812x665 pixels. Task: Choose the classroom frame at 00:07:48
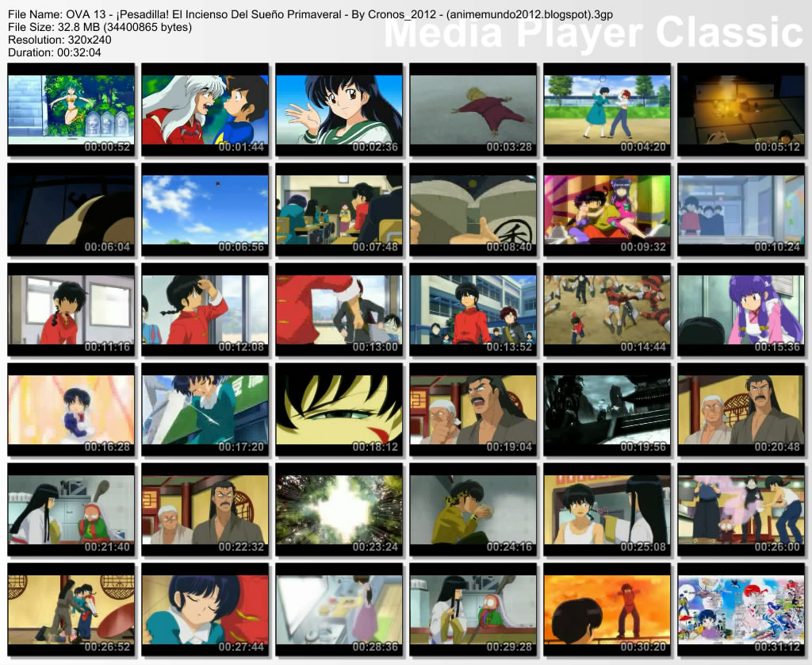click(339, 209)
